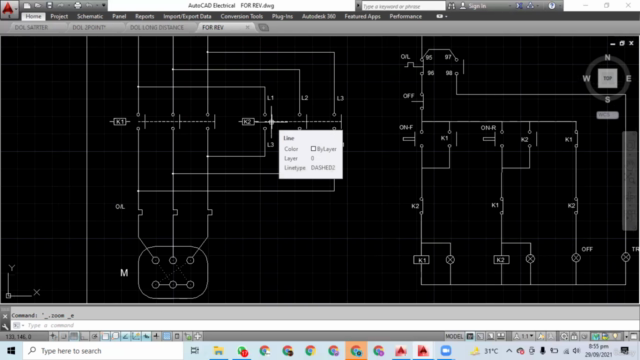Open File Explorer from the taskbar

tap(218, 351)
